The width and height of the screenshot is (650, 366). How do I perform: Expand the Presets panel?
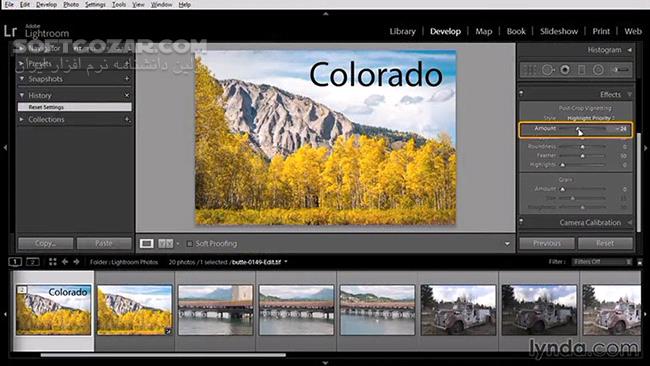pos(22,63)
